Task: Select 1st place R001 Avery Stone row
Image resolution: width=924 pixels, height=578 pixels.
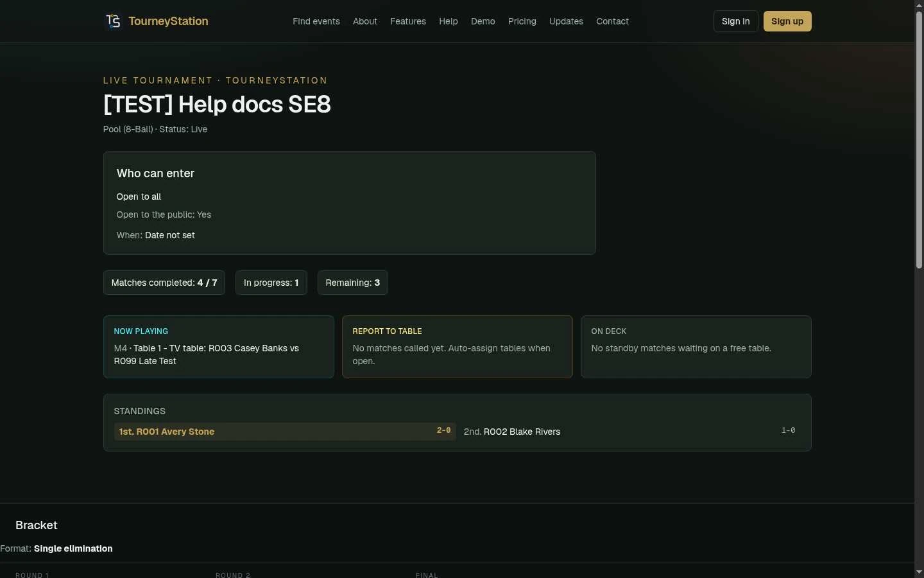Action: [285, 432]
